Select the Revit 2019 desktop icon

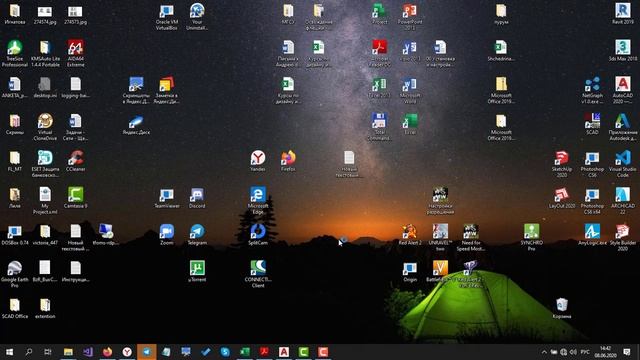click(622, 14)
